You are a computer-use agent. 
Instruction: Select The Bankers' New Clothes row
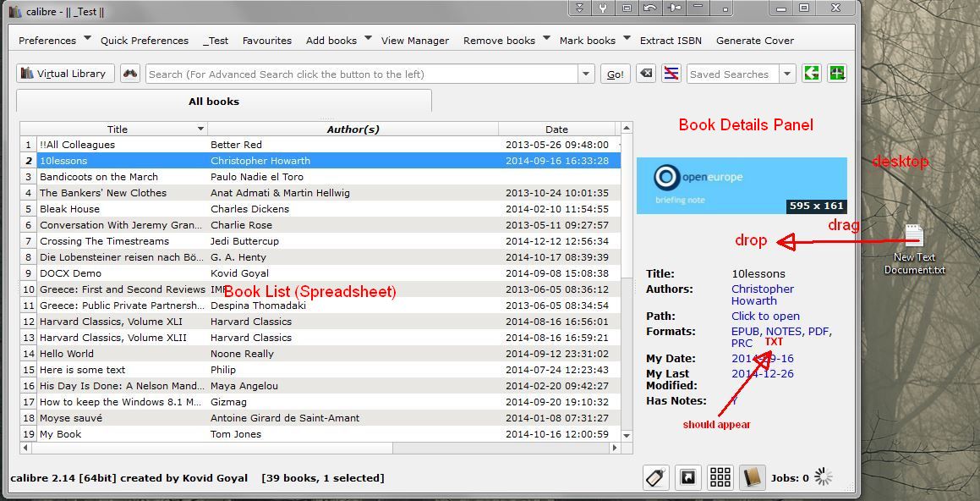[320, 193]
